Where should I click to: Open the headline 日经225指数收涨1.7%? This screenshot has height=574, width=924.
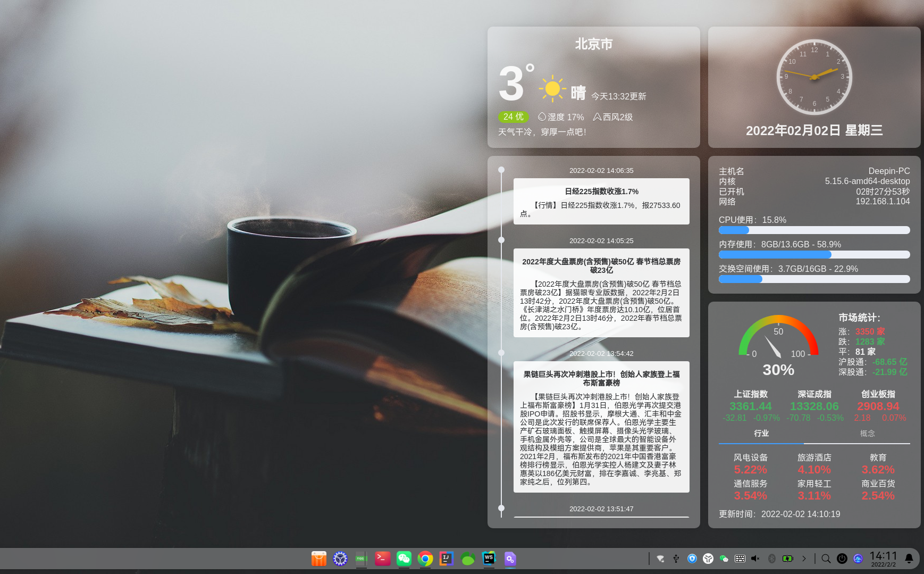pyautogui.click(x=601, y=192)
